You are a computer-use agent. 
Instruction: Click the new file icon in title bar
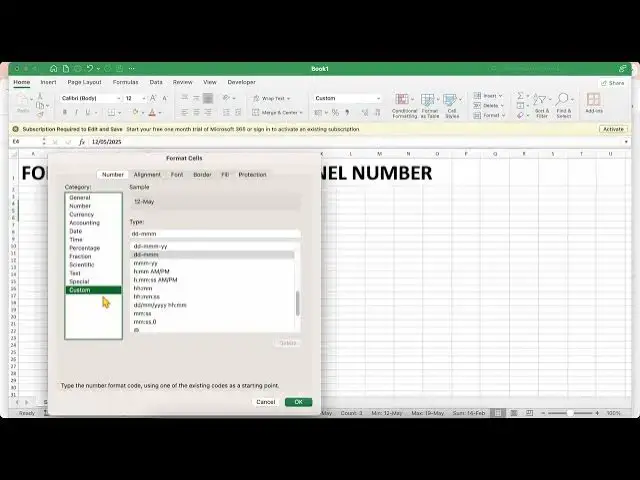[66, 69]
